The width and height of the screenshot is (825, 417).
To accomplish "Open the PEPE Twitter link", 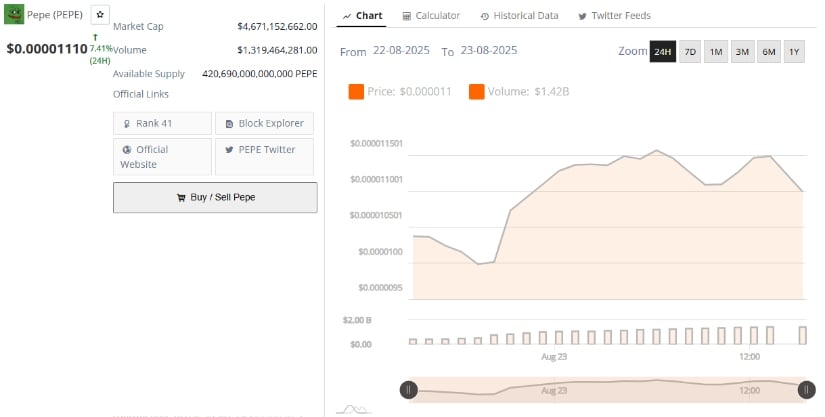I will point(264,157).
